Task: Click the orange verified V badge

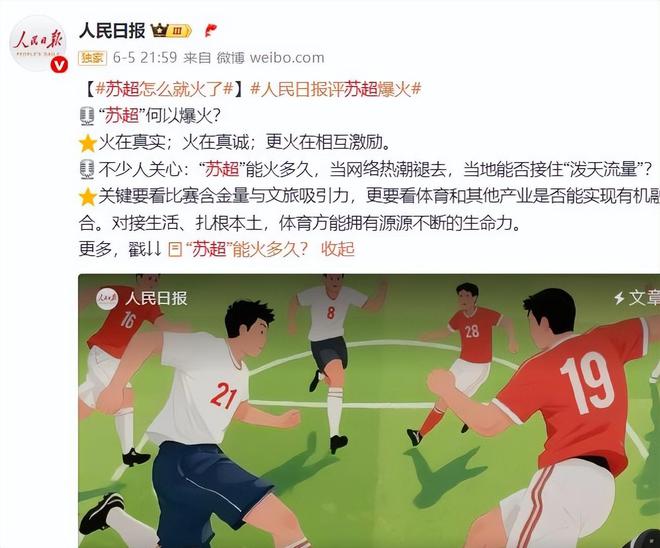Action: tap(59, 65)
